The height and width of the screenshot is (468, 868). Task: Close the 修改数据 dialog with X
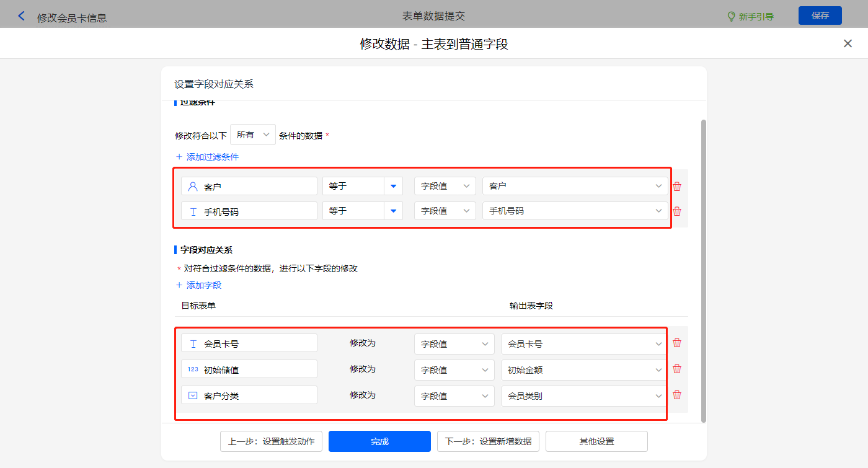pos(848,43)
